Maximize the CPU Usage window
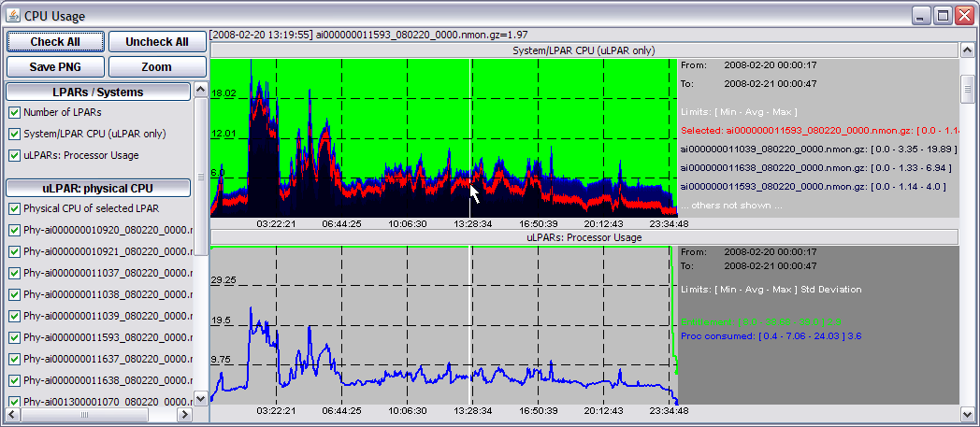The height and width of the screenshot is (427, 980). [x=943, y=15]
